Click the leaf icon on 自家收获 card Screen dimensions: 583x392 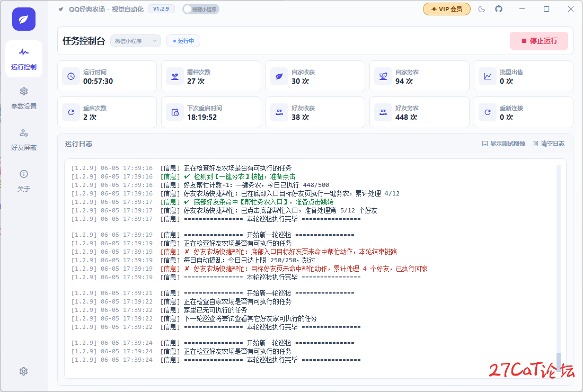[x=279, y=76]
